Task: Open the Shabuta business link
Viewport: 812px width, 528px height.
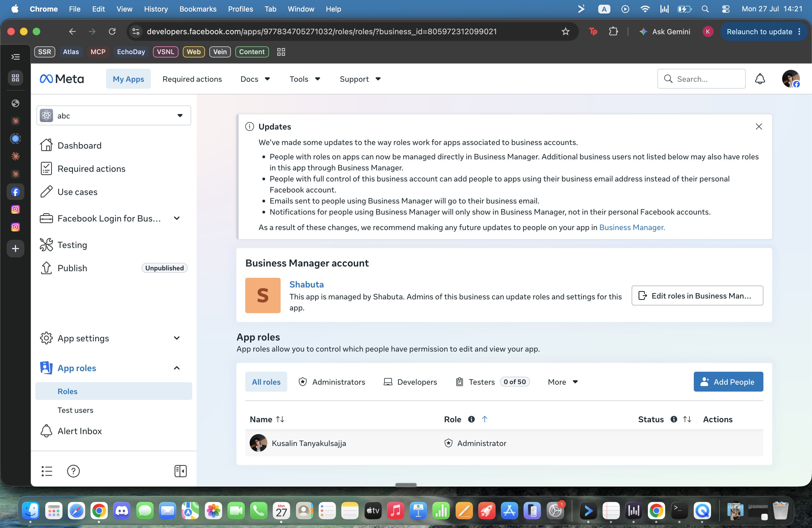Action: [306, 284]
